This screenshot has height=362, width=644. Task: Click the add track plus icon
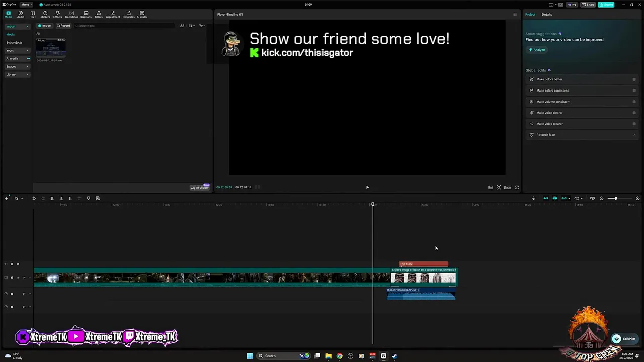6,198
